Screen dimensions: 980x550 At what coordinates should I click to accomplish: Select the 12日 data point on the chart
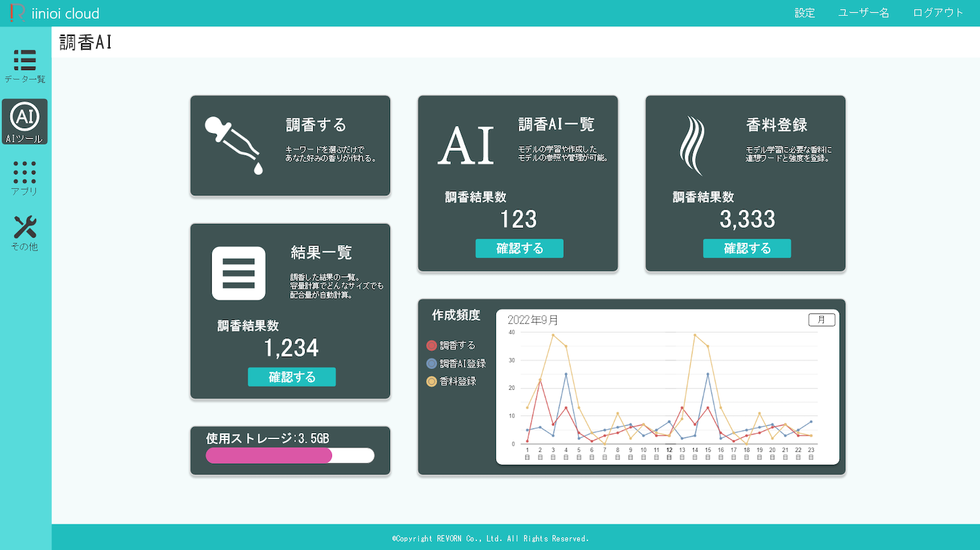click(x=668, y=421)
